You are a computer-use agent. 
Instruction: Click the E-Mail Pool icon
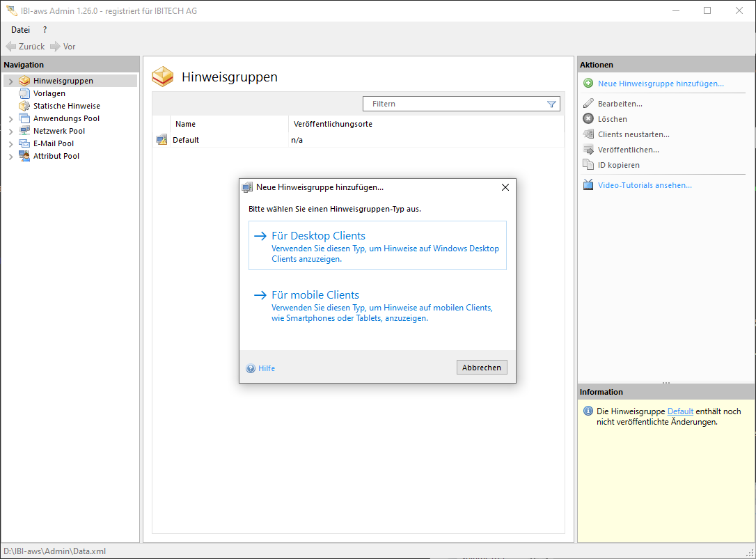pos(25,143)
